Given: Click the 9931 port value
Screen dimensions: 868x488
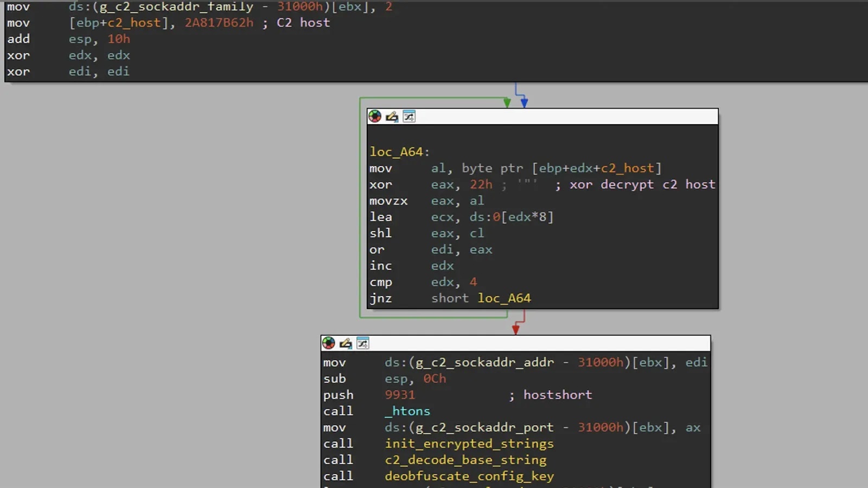Looking at the screenshot, I should 400,395.
